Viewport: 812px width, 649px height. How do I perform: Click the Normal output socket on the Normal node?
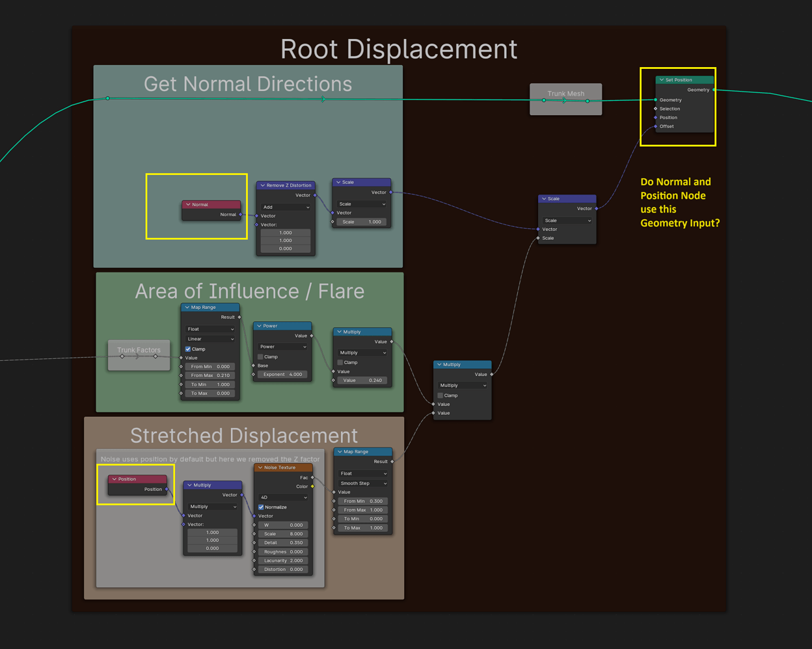pos(242,215)
